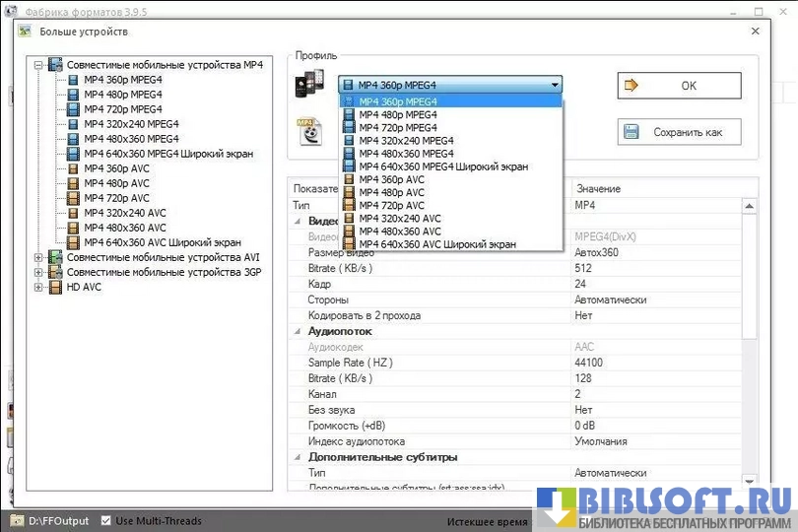Click the HD AVC tree node icon
The width and height of the screenshot is (798, 532).
[55, 287]
